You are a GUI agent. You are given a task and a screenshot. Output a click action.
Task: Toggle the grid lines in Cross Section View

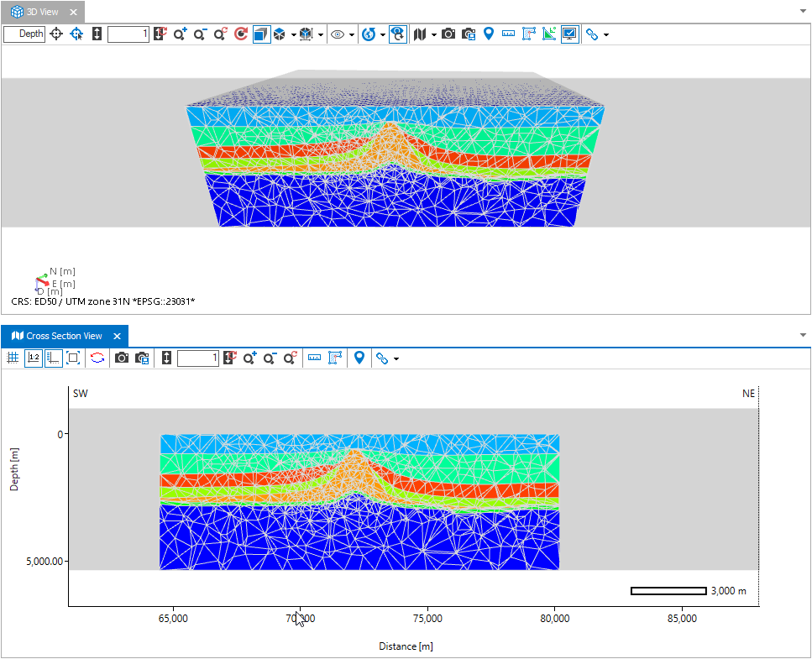click(x=13, y=358)
